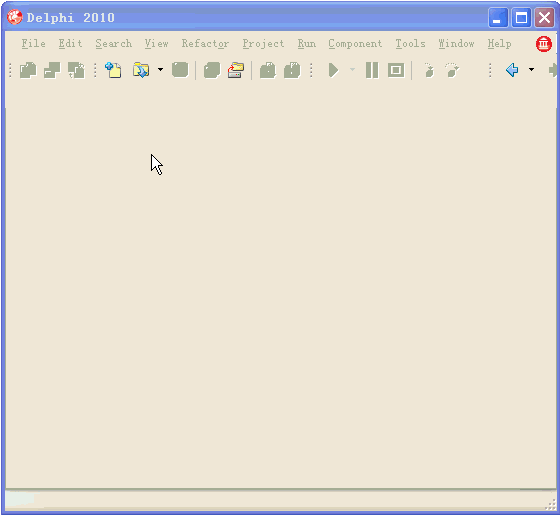The height and width of the screenshot is (516, 560).
Task: Click the Pause program button
Action: coord(372,70)
